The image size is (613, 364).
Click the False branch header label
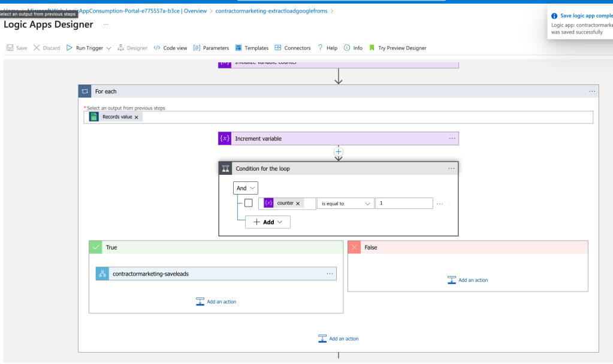tap(370, 248)
